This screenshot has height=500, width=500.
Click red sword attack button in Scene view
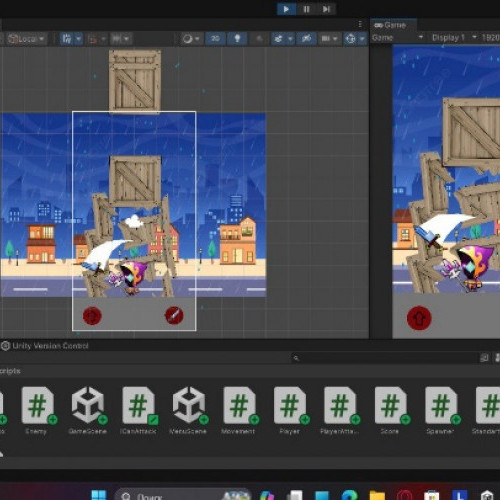174,315
